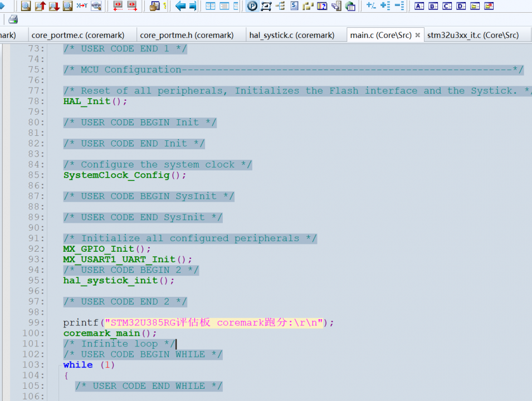Click the window list stacked-pages icon
The height and width of the screenshot is (401, 532).
336,6
